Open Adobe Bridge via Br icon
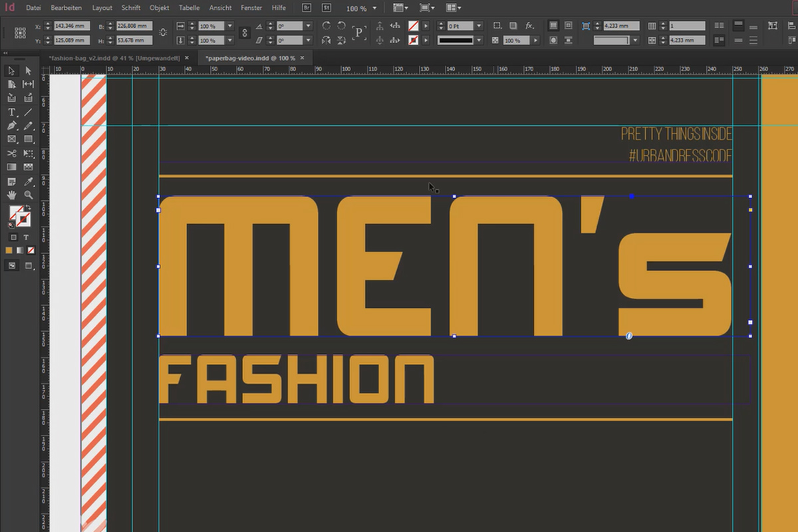798x532 pixels. point(307,8)
